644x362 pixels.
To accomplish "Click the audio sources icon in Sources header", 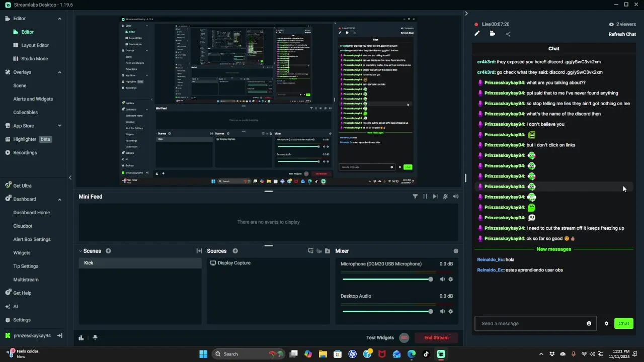I will coord(319,251).
